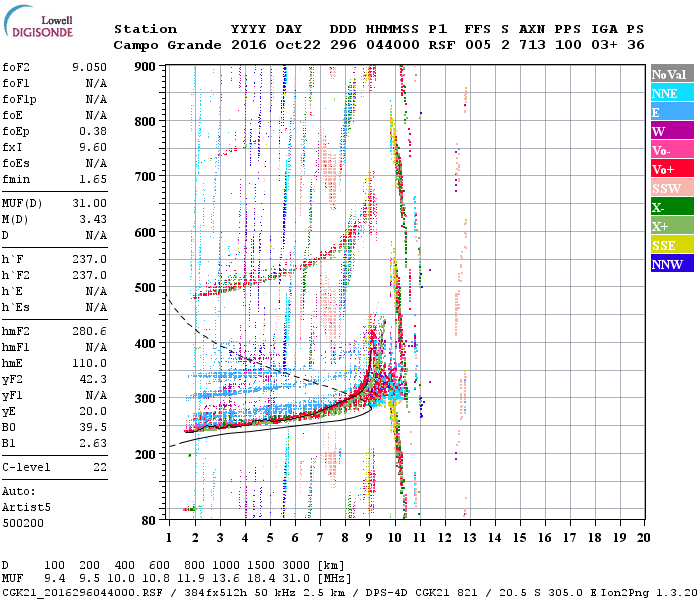Click the 500200 text under Artist5
This screenshot has width=700, height=600.
pos(23,523)
